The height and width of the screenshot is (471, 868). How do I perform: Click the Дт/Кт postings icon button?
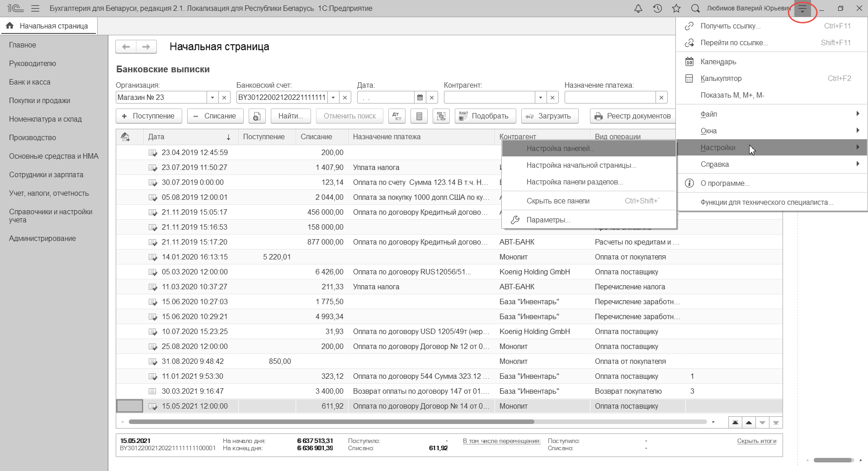[x=396, y=116]
